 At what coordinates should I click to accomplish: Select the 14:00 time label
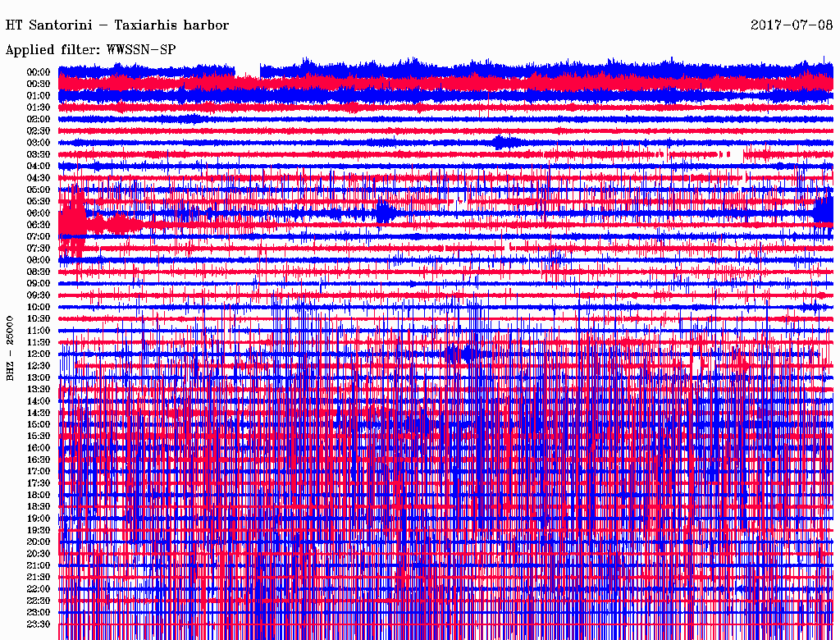tap(39, 401)
